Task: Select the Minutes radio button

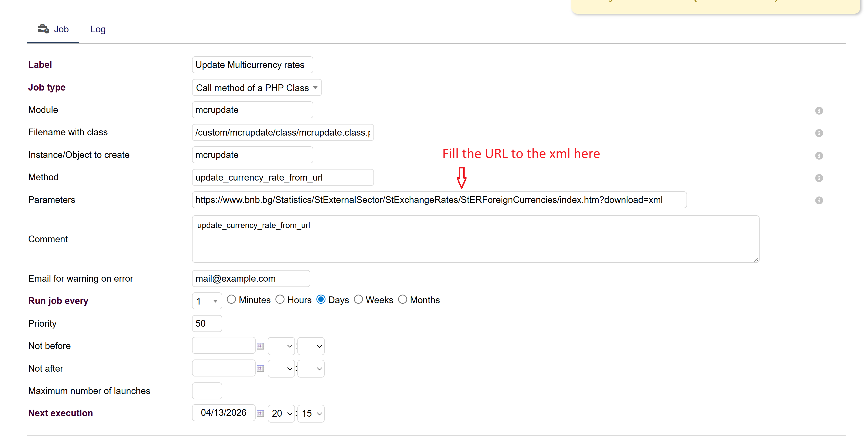Action: click(x=231, y=299)
